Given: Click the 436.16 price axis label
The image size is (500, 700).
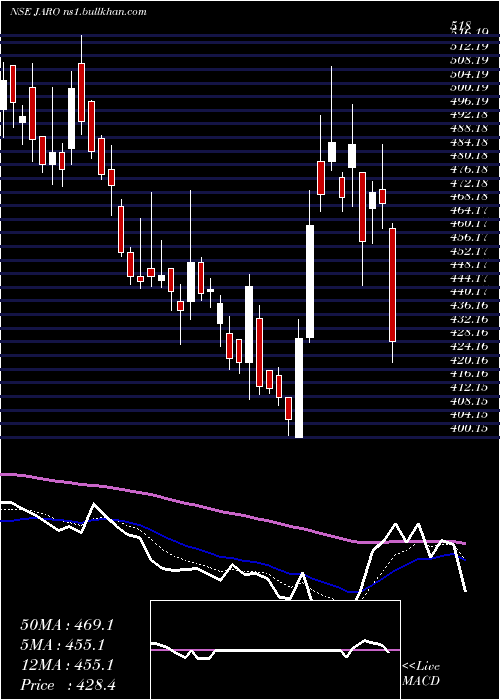Looking at the screenshot, I should [469, 306].
